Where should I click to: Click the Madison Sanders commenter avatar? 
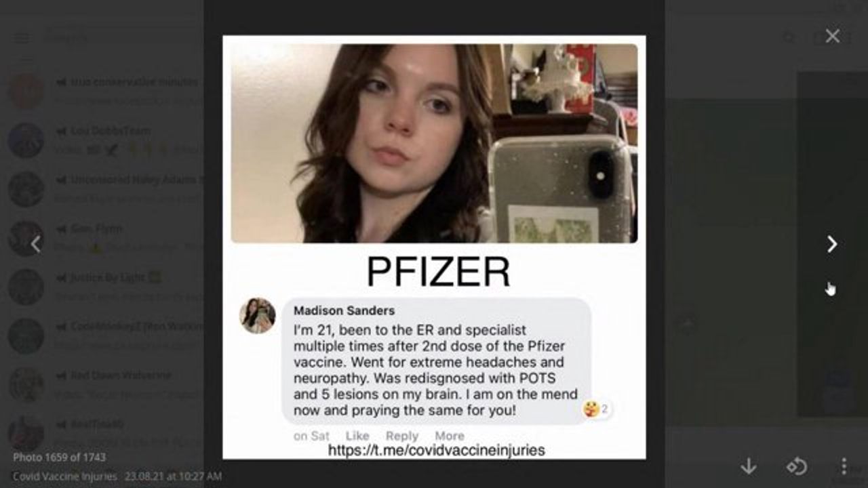point(258,316)
